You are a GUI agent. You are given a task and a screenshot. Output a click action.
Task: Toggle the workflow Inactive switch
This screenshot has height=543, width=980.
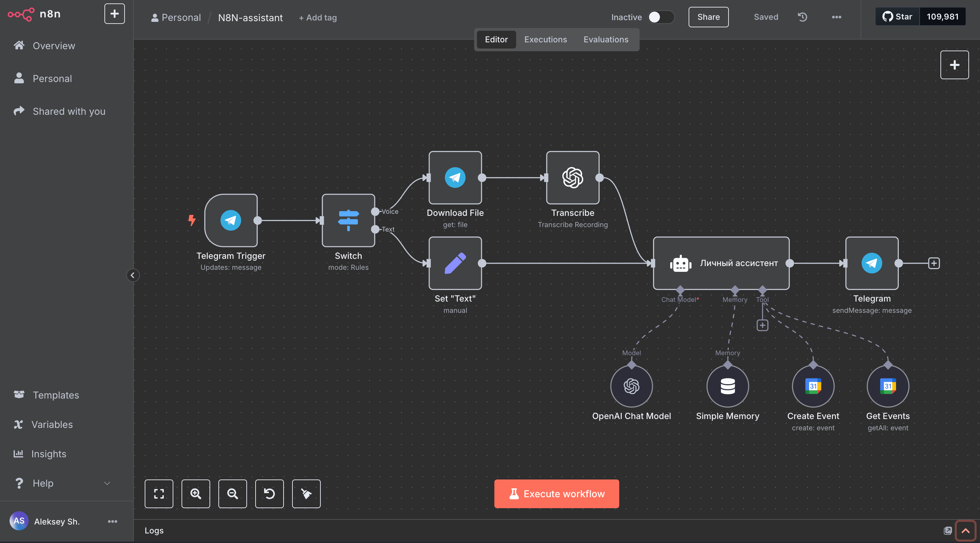[661, 17]
